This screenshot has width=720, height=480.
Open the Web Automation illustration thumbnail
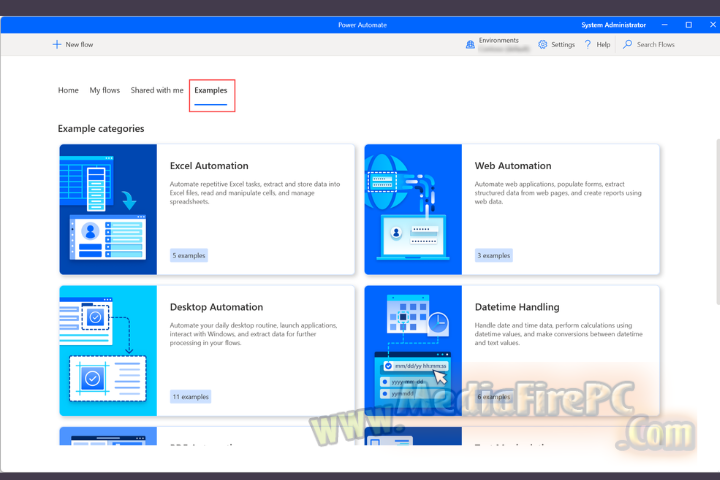tap(413, 209)
